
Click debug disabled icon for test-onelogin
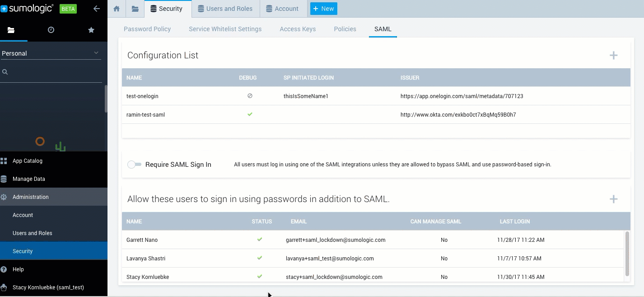pyautogui.click(x=250, y=96)
